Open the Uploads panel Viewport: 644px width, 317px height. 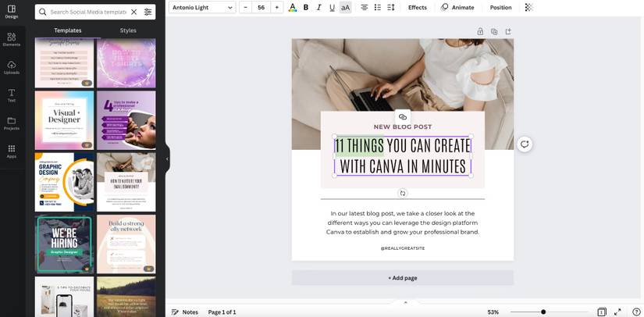12,67
